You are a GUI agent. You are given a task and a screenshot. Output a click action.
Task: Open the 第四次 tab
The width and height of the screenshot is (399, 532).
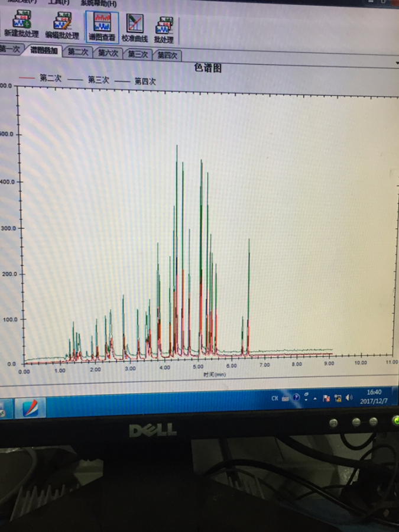[167, 56]
